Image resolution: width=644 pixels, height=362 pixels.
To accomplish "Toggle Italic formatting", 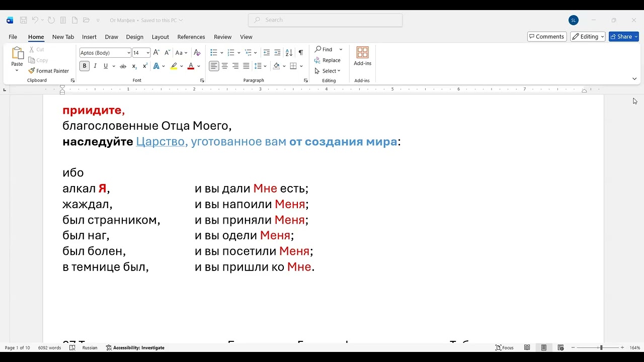I will [x=95, y=66].
